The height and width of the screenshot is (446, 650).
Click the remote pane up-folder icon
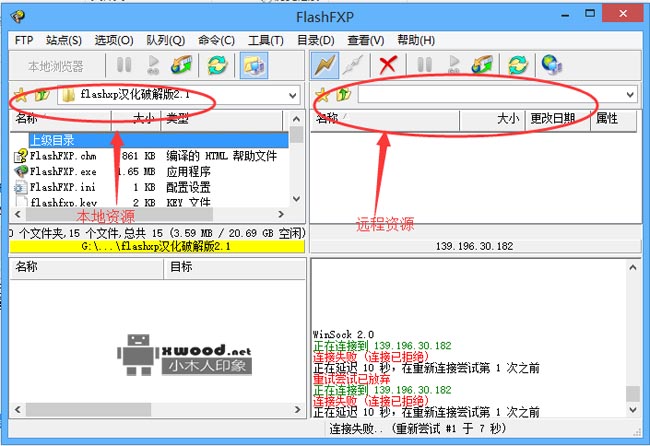coord(344,95)
